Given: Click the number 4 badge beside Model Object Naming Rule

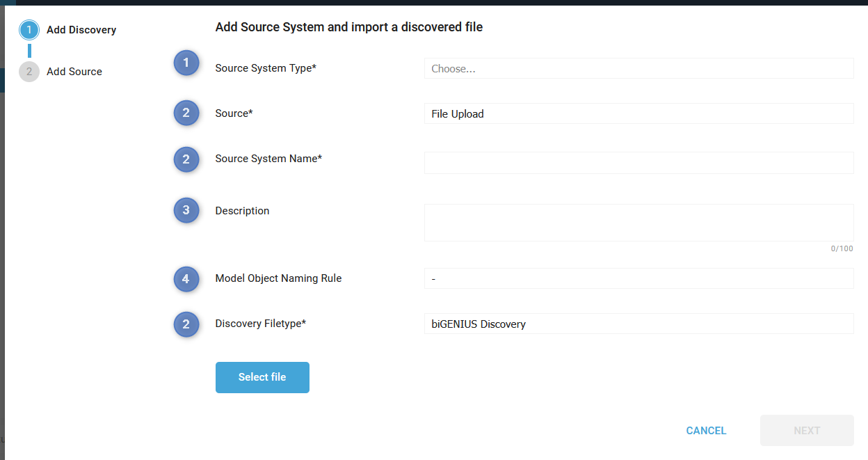Looking at the screenshot, I should pyautogui.click(x=186, y=279).
